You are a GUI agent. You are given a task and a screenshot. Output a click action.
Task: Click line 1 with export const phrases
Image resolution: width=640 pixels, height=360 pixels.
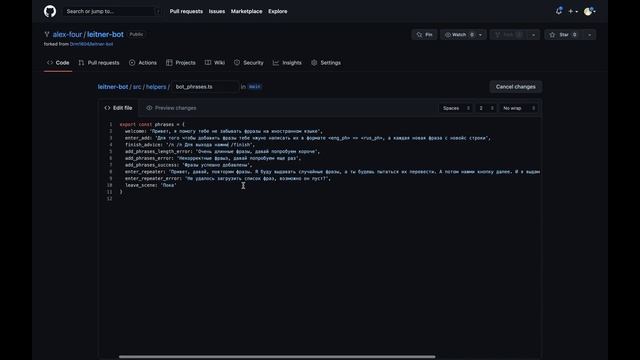[x=152, y=124]
